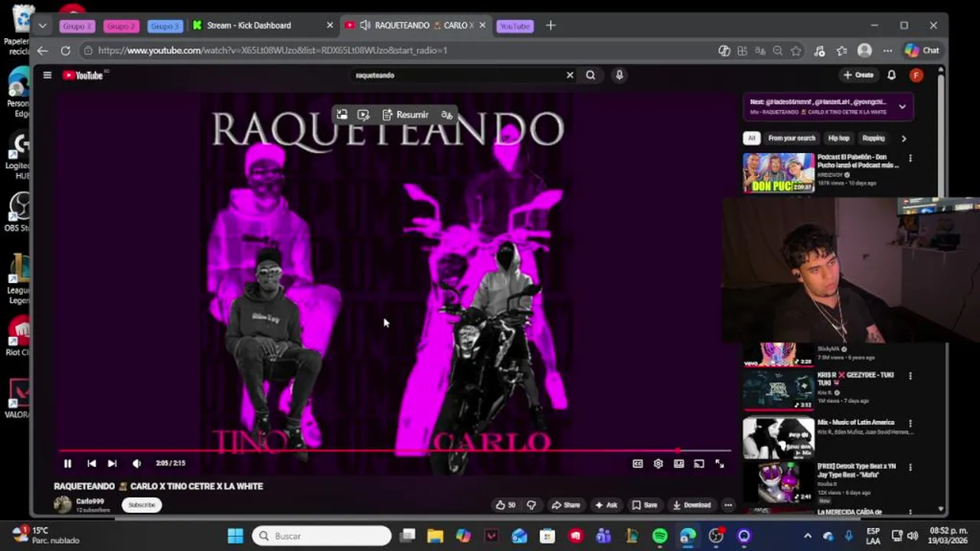Share the RAQUETEANDO video
980x551 pixels.
point(567,505)
